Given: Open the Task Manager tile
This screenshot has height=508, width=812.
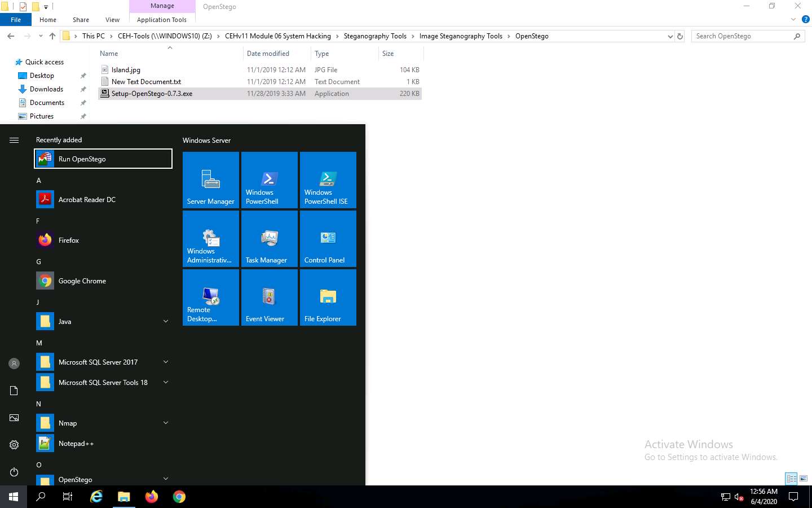Looking at the screenshot, I should click(x=270, y=239).
